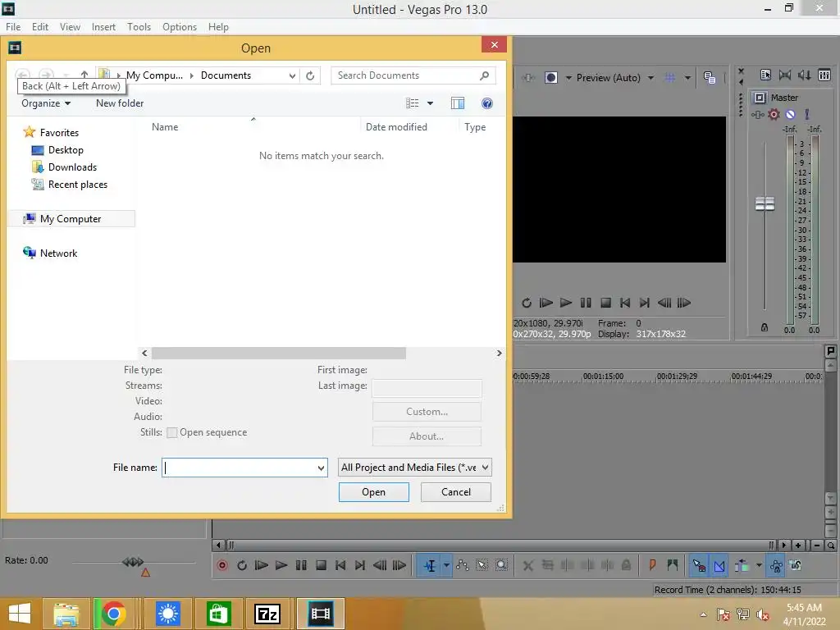Toggle the lock fader channels icon
The height and width of the screenshot is (630, 840).
tap(765, 327)
